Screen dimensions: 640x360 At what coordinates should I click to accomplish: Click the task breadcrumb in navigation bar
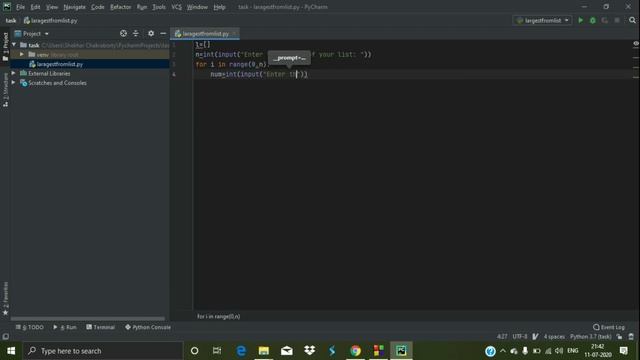[x=11, y=20]
